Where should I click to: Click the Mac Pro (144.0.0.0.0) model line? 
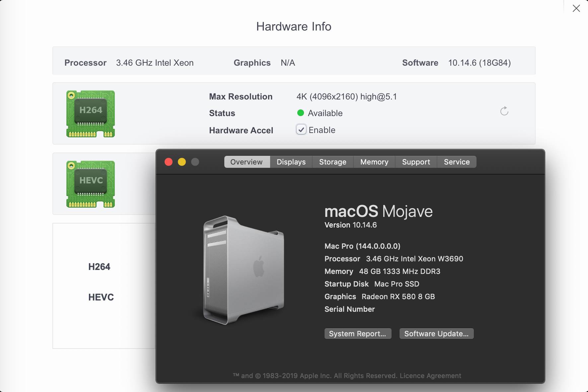tap(362, 246)
